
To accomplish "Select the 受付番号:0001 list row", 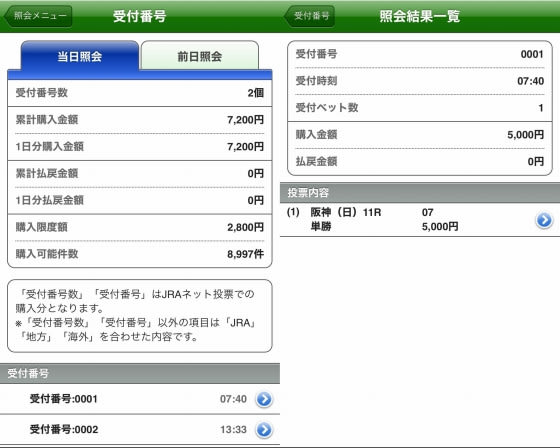I will pyautogui.click(x=140, y=399).
